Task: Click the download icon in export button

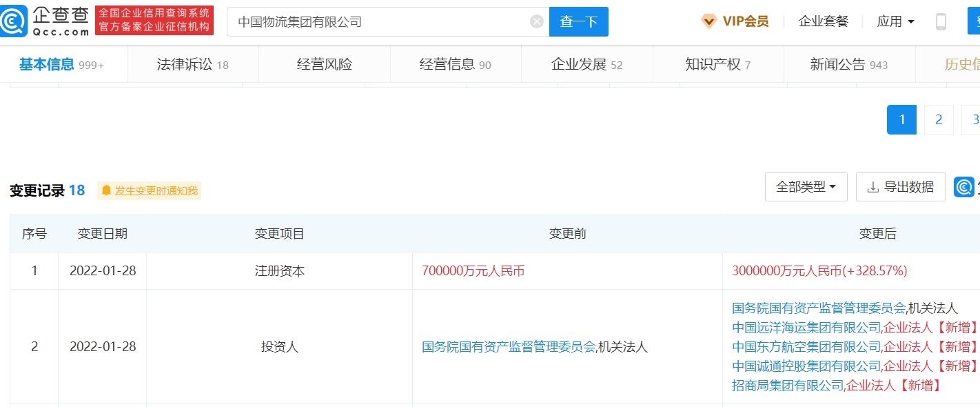Action: tap(872, 187)
